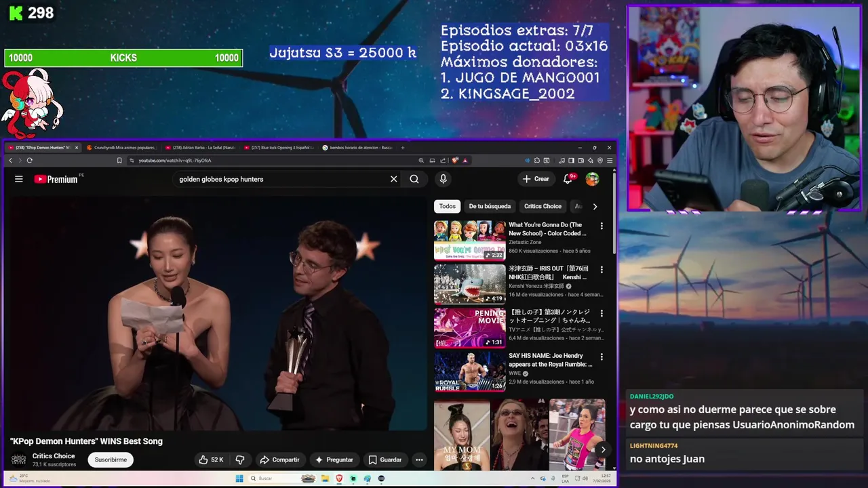Save video with Guardar button
The image size is (868, 488).
384,460
